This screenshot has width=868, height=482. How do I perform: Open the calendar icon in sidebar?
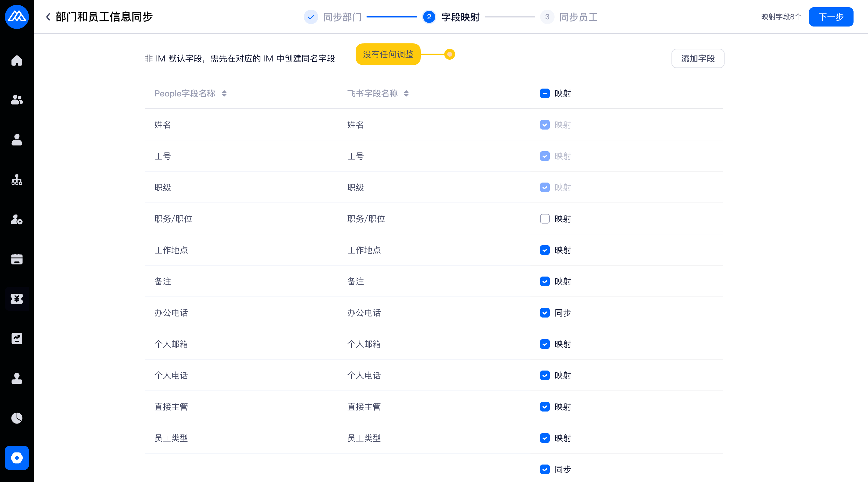(x=17, y=259)
